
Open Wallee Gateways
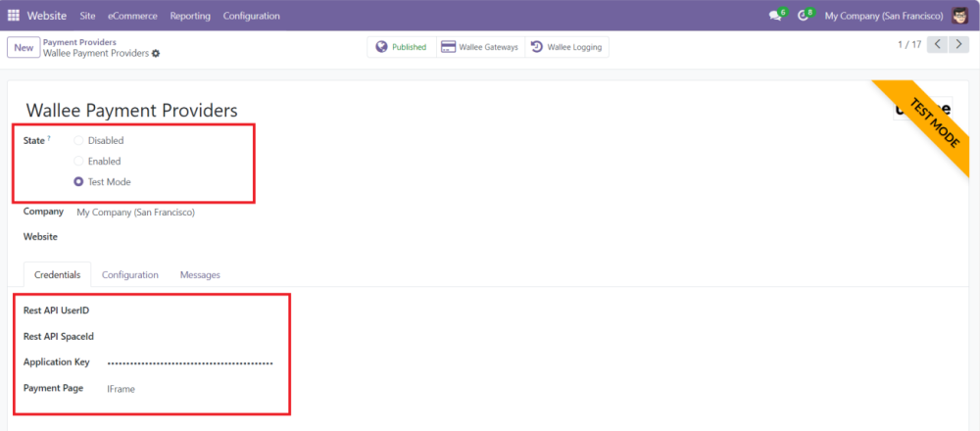(x=479, y=47)
